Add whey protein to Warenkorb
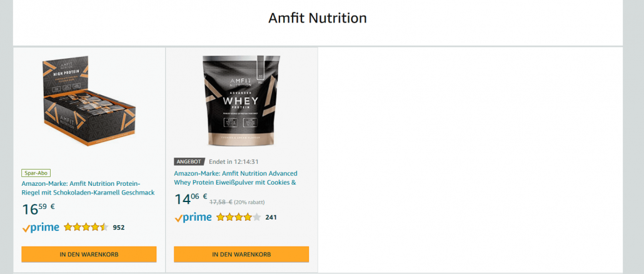This screenshot has height=274, width=644. (241, 254)
